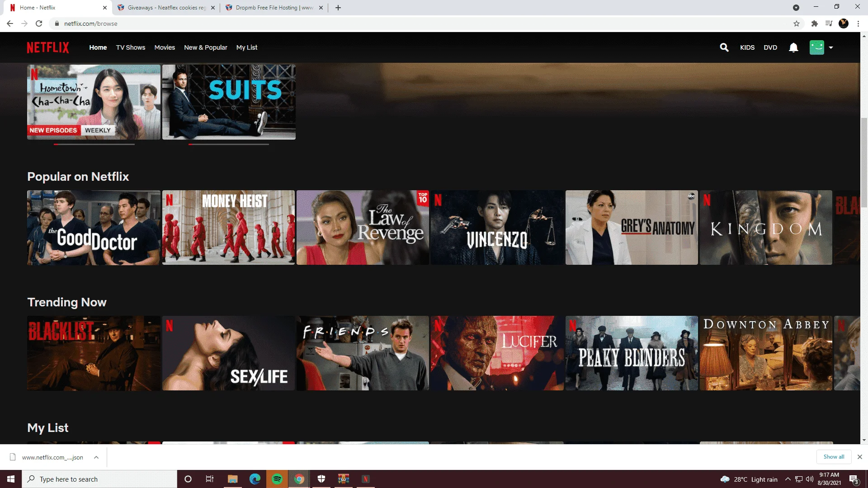Open The Law of Revenge

[x=363, y=228]
